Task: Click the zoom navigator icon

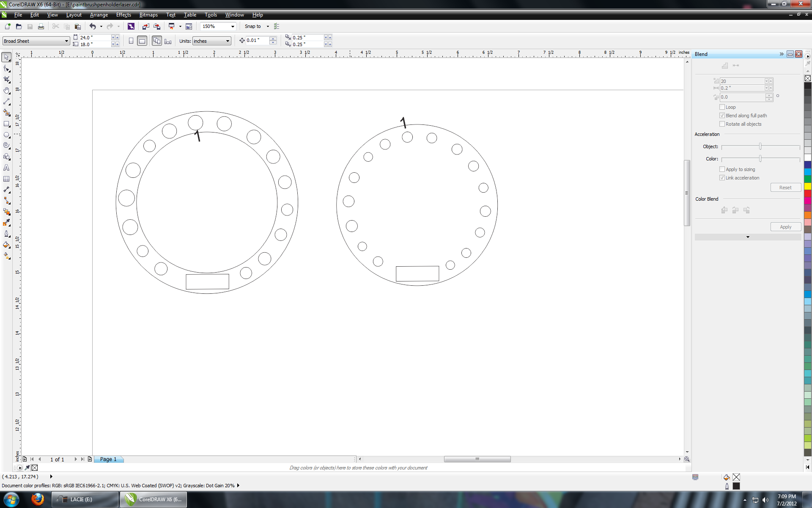Action: [x=687, y=459]
